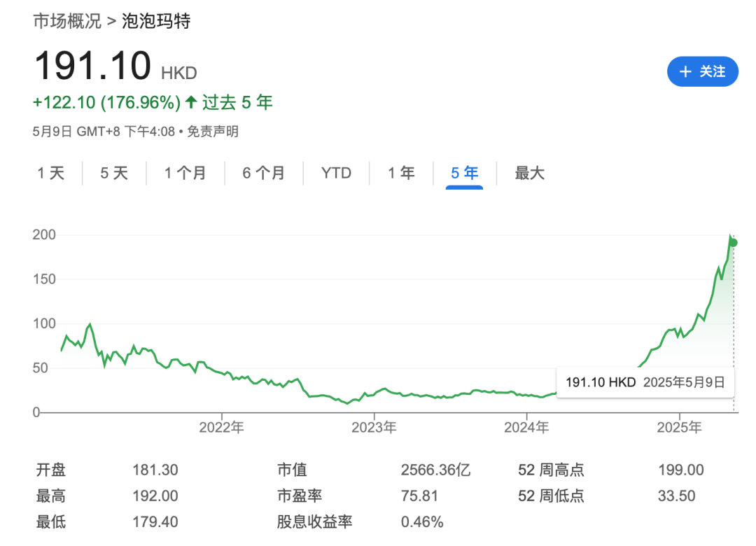This screenshot has height=546, width=756.
Task: Click the 关注 follow button
Action: 702,71
